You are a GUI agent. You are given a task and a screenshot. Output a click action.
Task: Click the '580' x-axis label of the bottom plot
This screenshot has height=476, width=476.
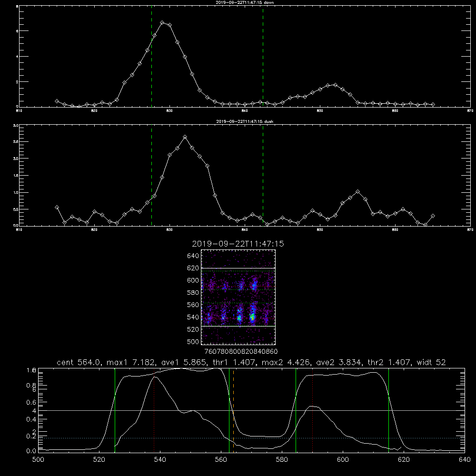(x=282, y=460)
